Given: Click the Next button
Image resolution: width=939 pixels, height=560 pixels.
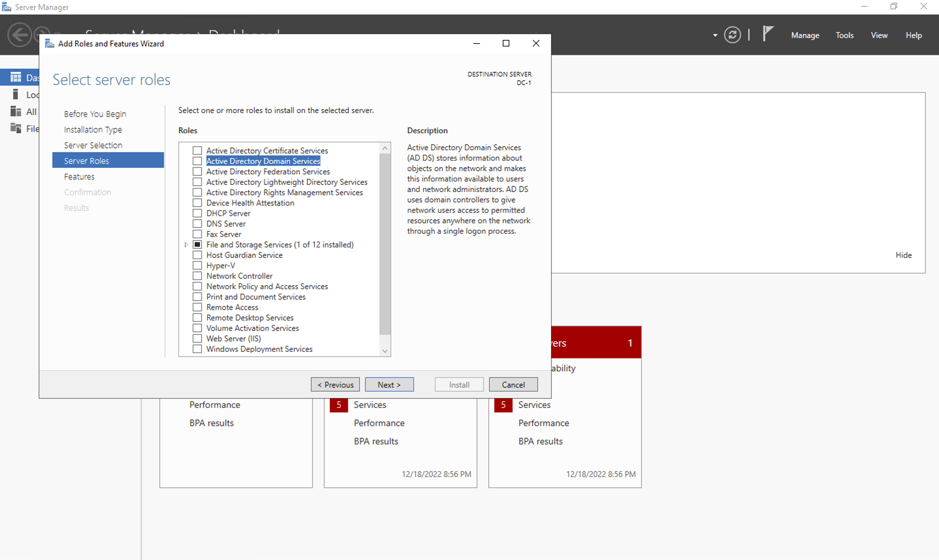Looking at the screenshot, I should [x=389, y=384].
